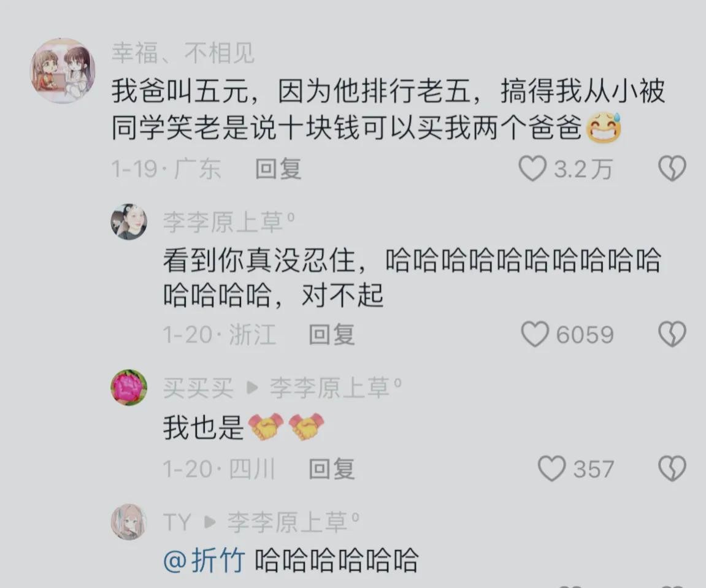Reply to the 1-19 广东 comment
This screenshot has width=706, height=588.
click(x=278, y=169)
